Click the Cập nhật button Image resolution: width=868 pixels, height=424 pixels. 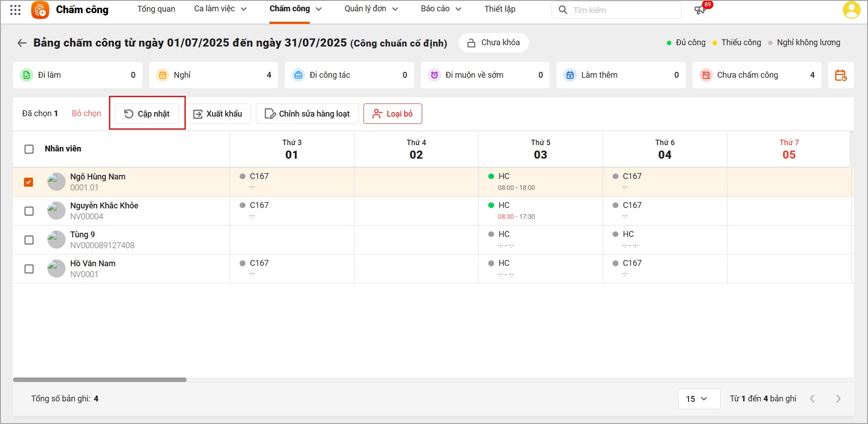pyautogui.click(x=147, y=114)
